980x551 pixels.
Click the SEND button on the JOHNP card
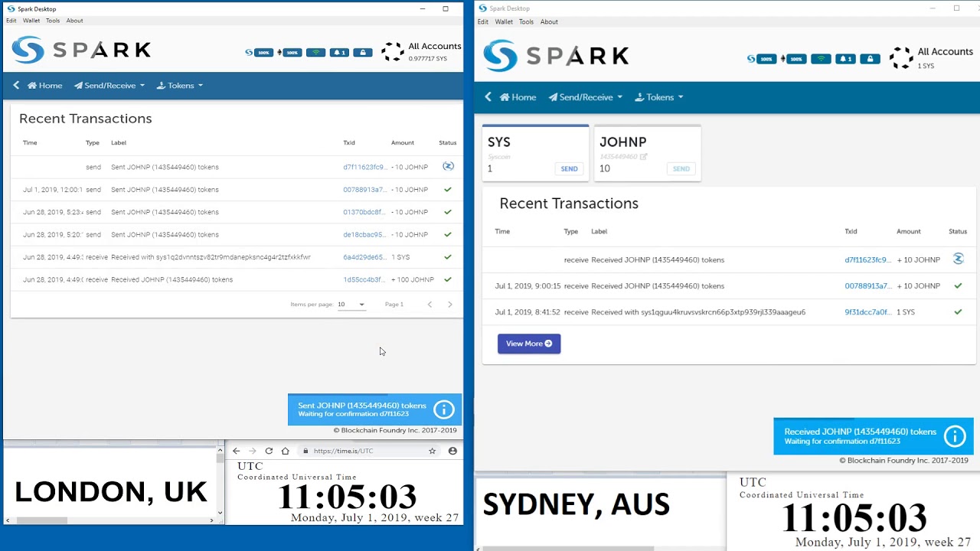coord(681,168)
